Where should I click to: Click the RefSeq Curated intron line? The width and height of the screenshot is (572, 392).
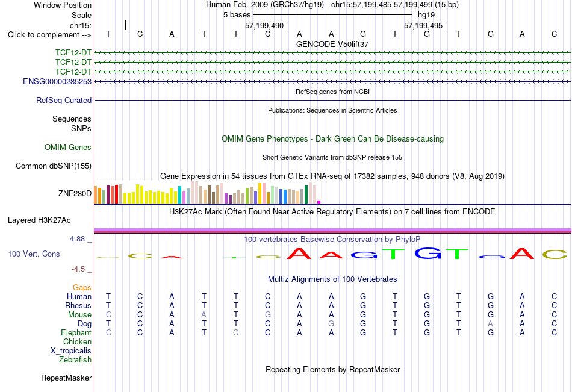pos(333,100)
